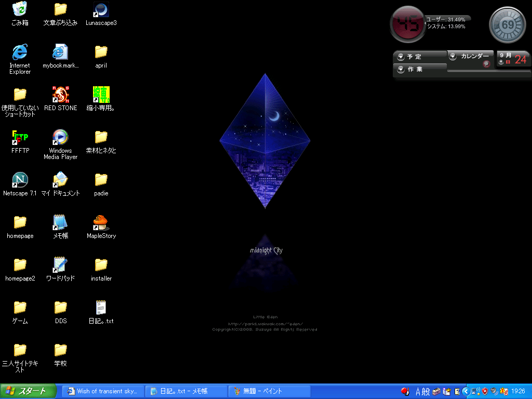Click the up arrow under 9月

coord(501,62)
